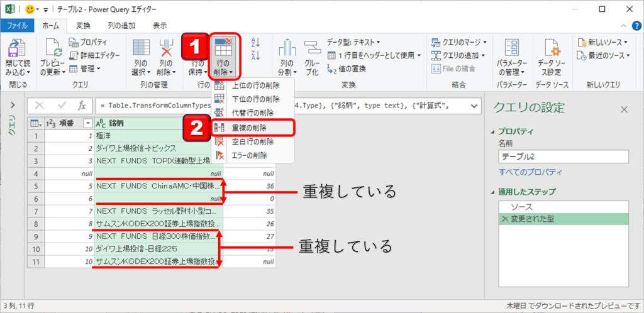The height and width of the screenshot is (313, 644).
Task: Click cell ダイワ上場投信-トピックス
Action: pos(159,148)
